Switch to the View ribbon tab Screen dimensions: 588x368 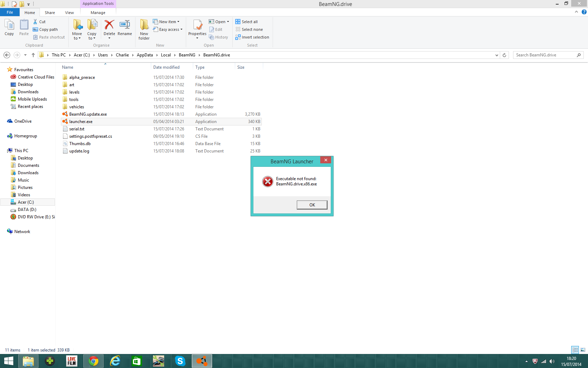(69, 13)
